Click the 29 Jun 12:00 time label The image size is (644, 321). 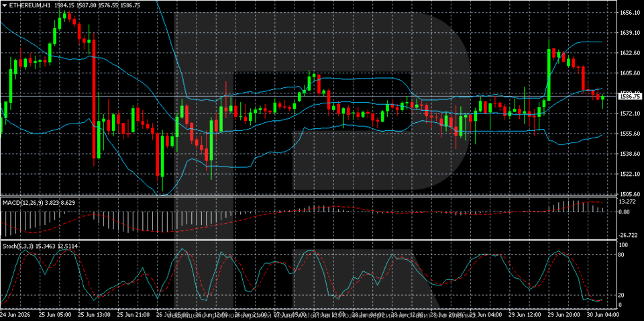[526, 314]
